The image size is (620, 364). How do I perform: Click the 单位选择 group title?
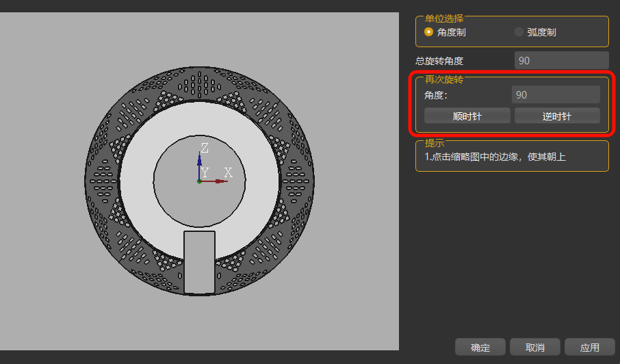pyautogui.click(x=443, y=18)
